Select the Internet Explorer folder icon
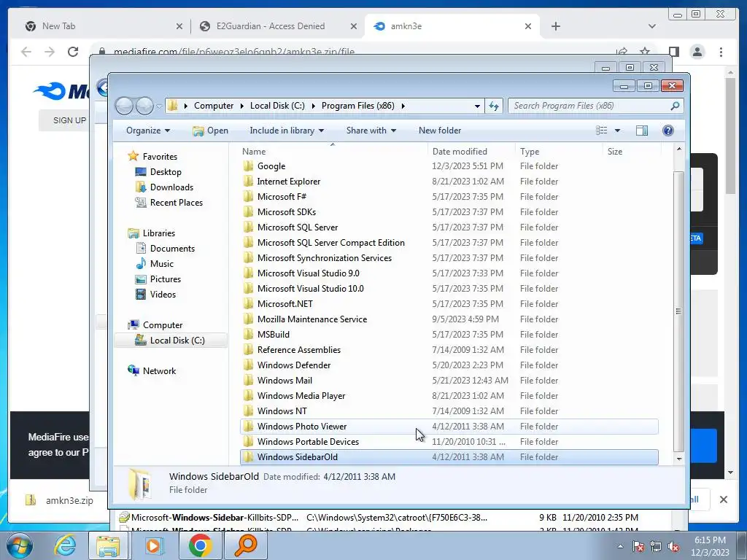Screen dimensions: 747x560 coord(248,182)
